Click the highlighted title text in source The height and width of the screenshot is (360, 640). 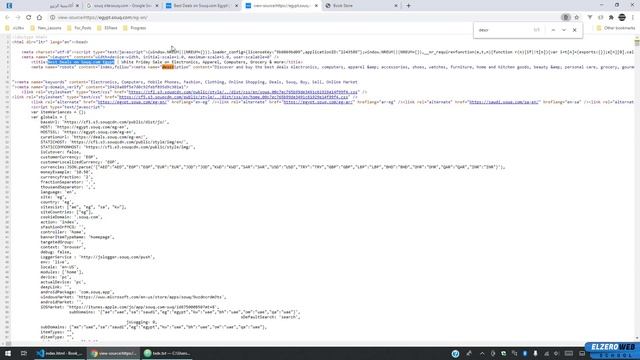point(81,62)
